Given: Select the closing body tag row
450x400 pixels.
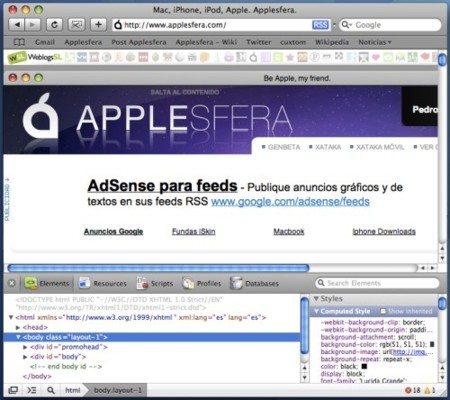Looking at the screenshot, I should tap(37, 376).
